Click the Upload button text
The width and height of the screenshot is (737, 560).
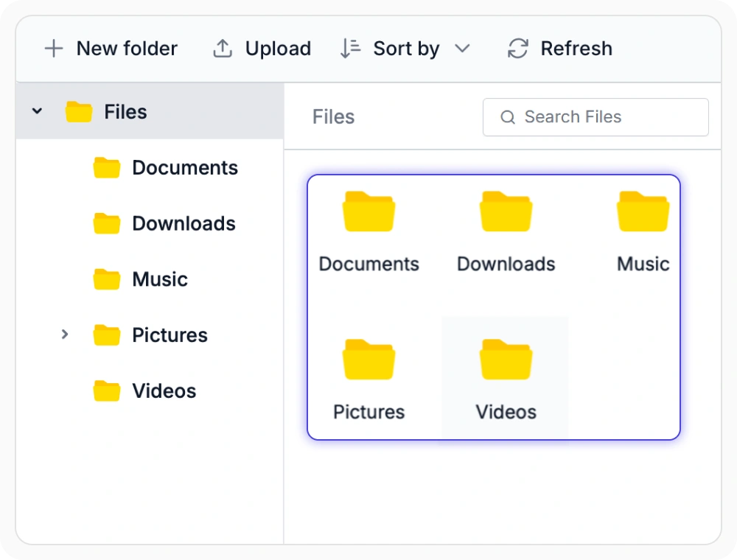click(x=279, y=49)
